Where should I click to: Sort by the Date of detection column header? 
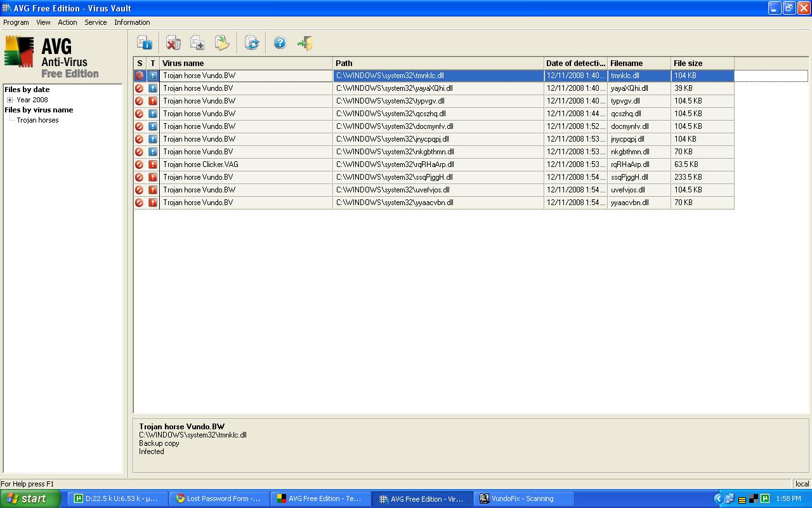[x=575, y=63]
